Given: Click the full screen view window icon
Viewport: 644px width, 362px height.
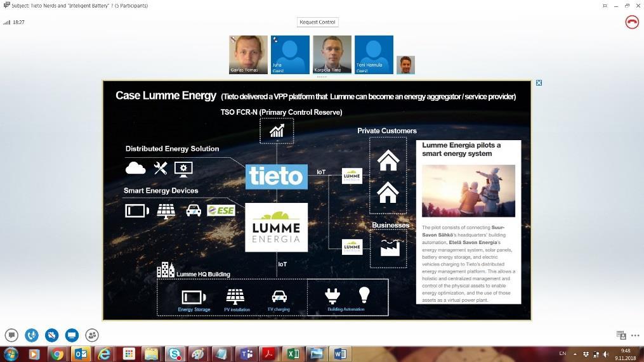Looking at the screenshot, I should coord(605,6).
